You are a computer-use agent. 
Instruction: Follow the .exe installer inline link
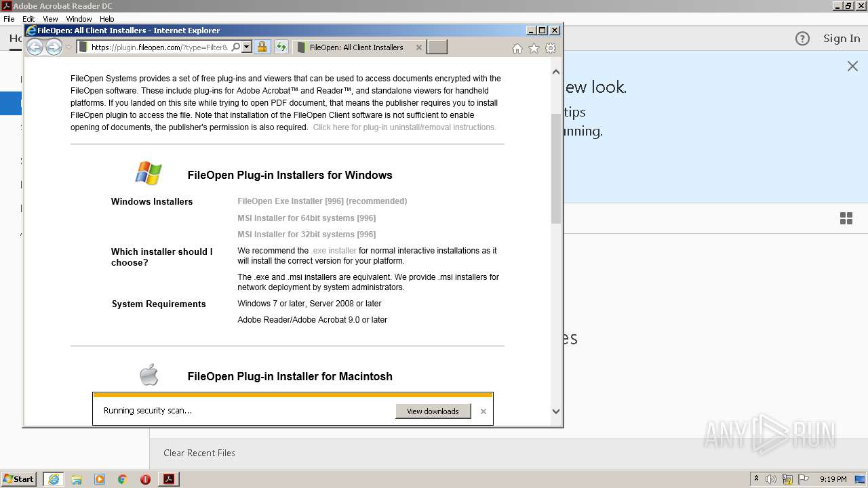(x=334, y=251)
